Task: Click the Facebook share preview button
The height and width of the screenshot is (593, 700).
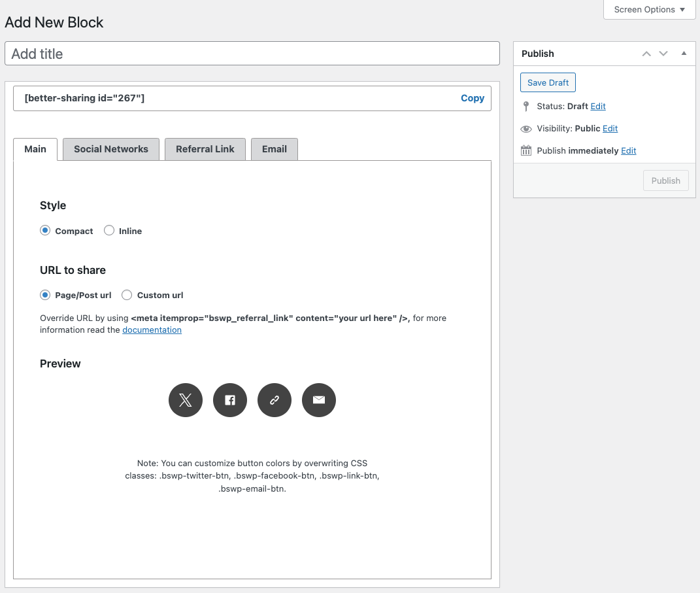Action: tap(230, 400)
